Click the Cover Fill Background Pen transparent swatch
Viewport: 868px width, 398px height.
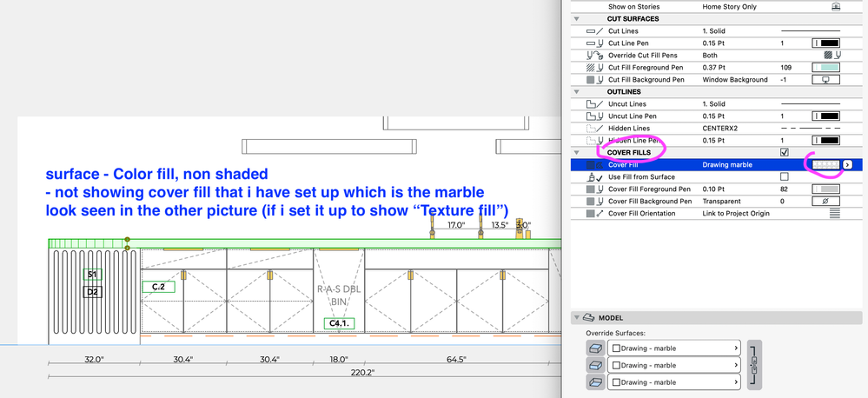point(826,202)
